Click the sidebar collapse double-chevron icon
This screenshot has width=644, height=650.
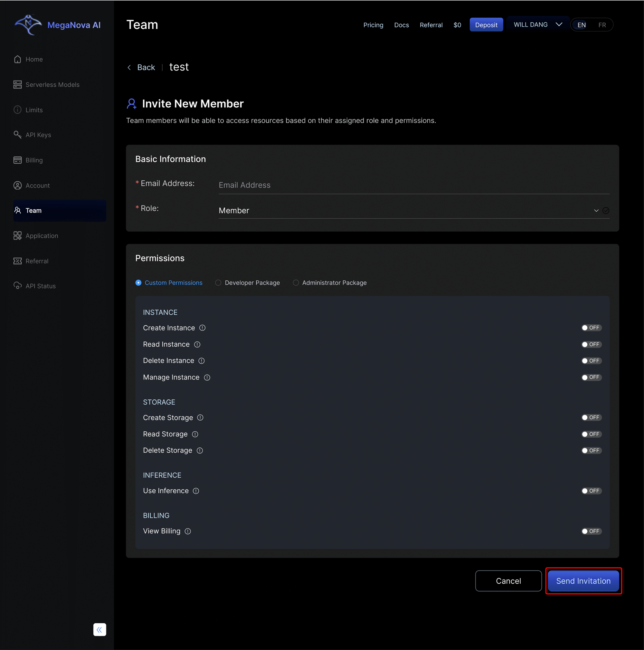coord(99,629)
